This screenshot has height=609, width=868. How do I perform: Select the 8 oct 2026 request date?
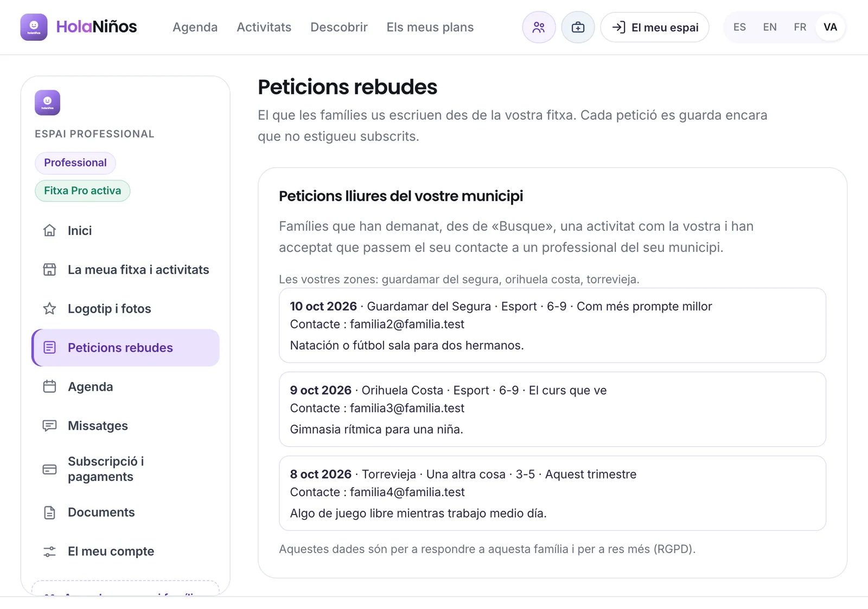(x=321, y=474)
